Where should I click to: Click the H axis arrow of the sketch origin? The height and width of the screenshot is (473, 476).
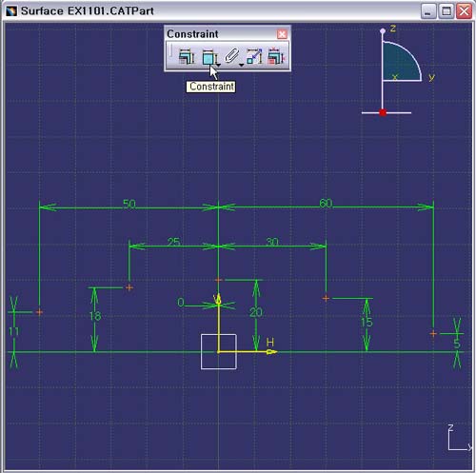[x=271, y=351]
